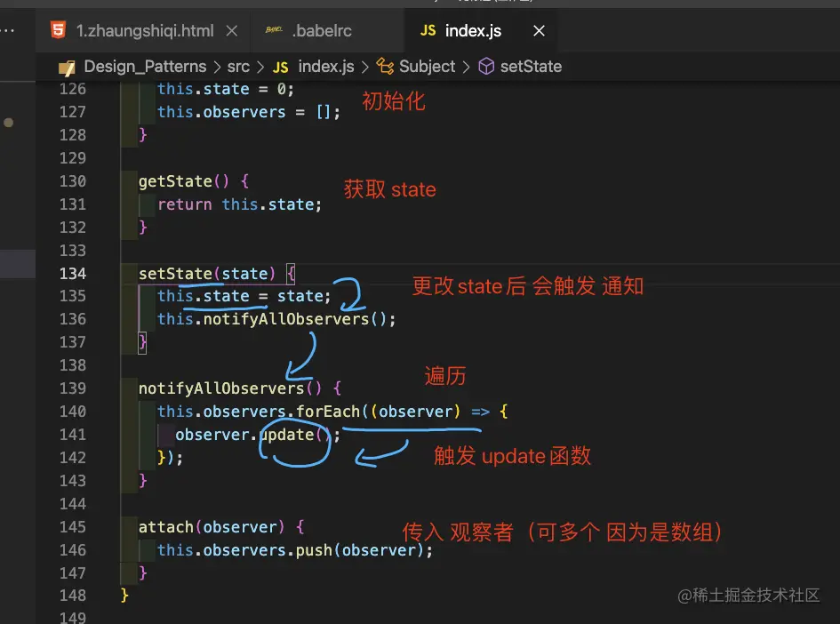
Task: Click line number 134 in gutter
Action: pyautogui.click(x=72, y=274)
